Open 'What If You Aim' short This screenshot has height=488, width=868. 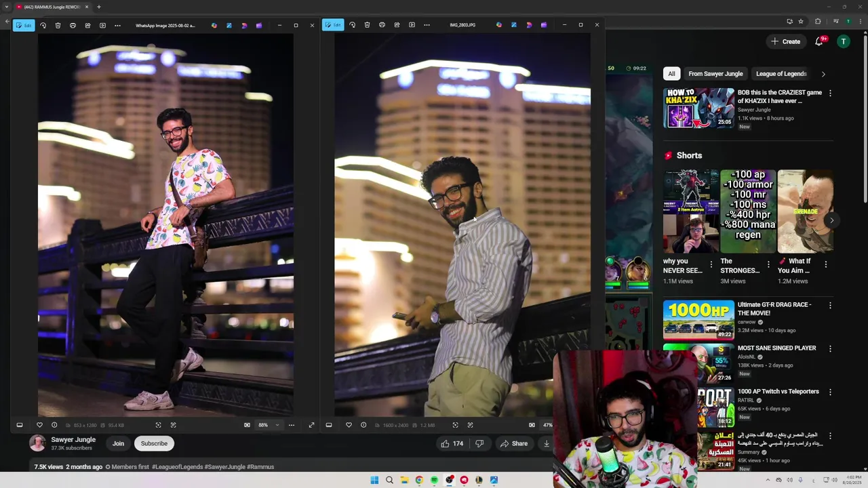coord(806,211)
